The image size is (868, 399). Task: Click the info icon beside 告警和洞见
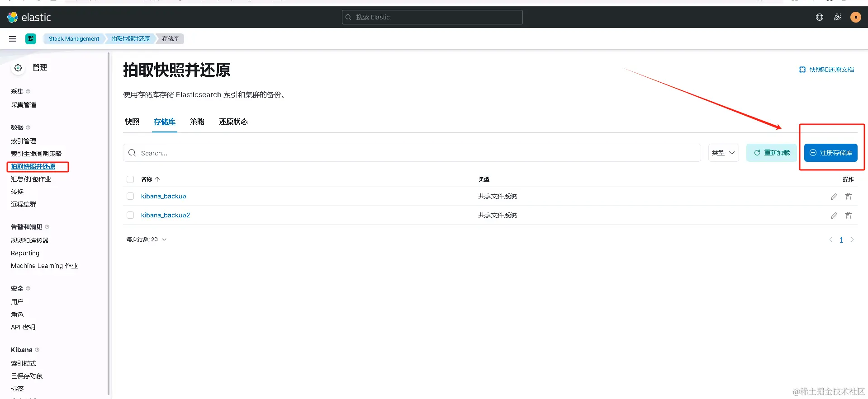[47, 227]
